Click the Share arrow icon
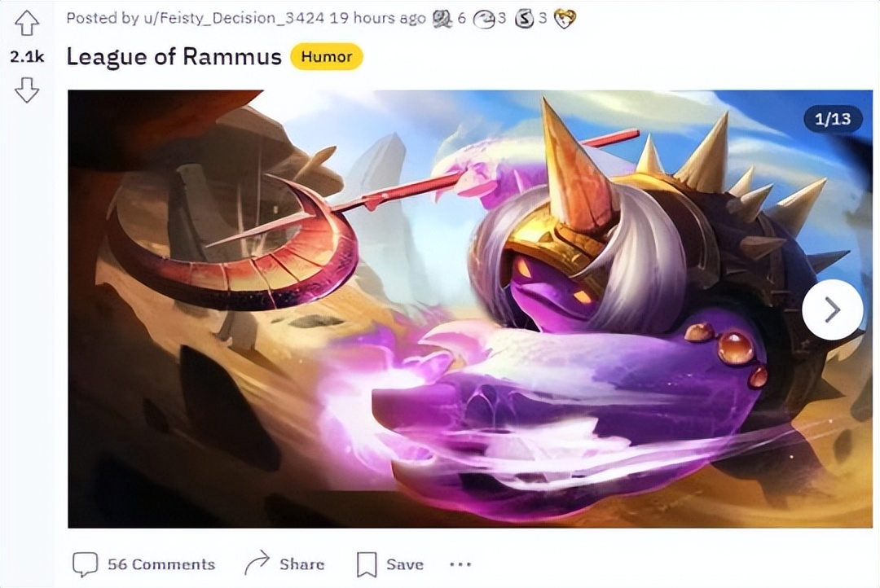The image size is (880, 588). pos(257,564)
